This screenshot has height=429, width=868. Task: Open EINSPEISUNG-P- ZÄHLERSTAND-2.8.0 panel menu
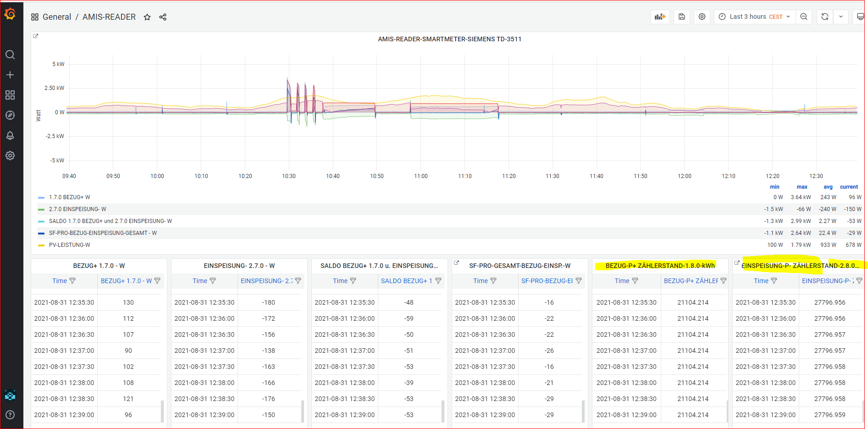800,266
